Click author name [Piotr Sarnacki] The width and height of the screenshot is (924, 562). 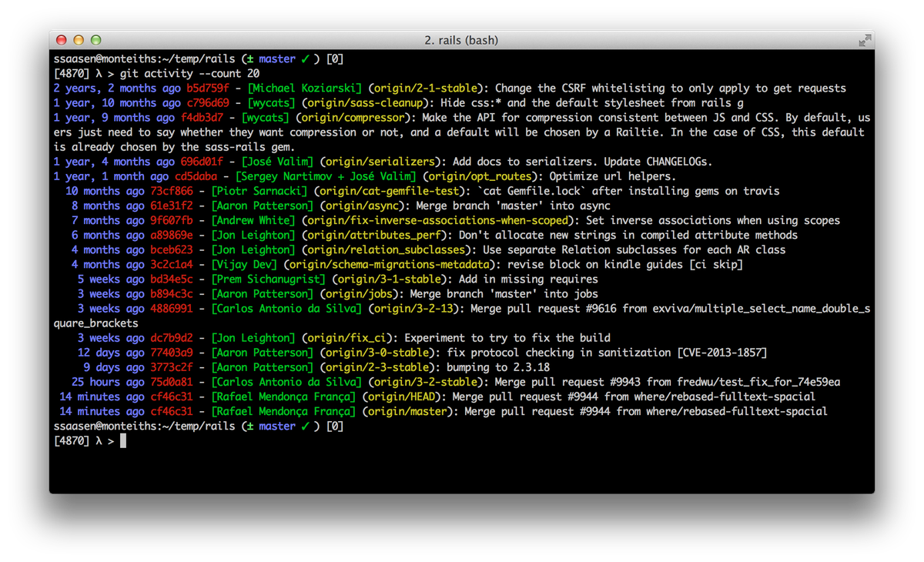(x=259, y=191)
